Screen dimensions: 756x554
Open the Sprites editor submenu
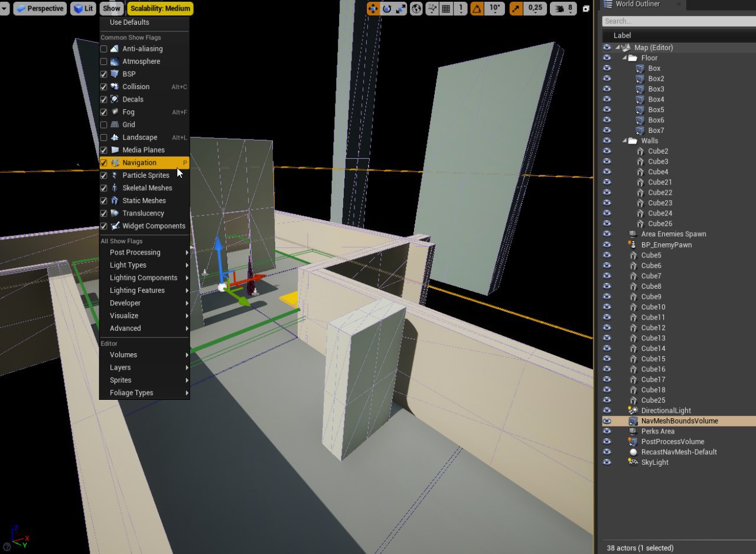(144, 380)
